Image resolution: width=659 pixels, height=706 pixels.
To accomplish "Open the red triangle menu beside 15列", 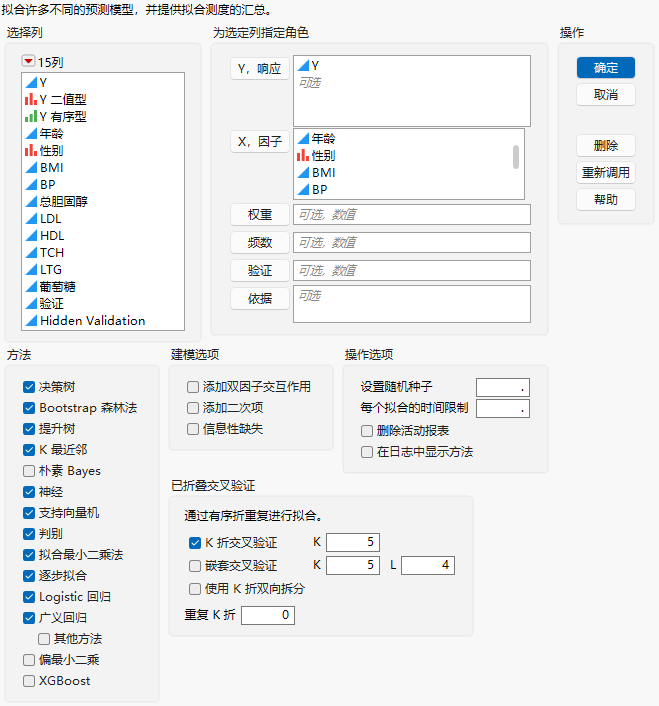I will [x=28, y=61].
